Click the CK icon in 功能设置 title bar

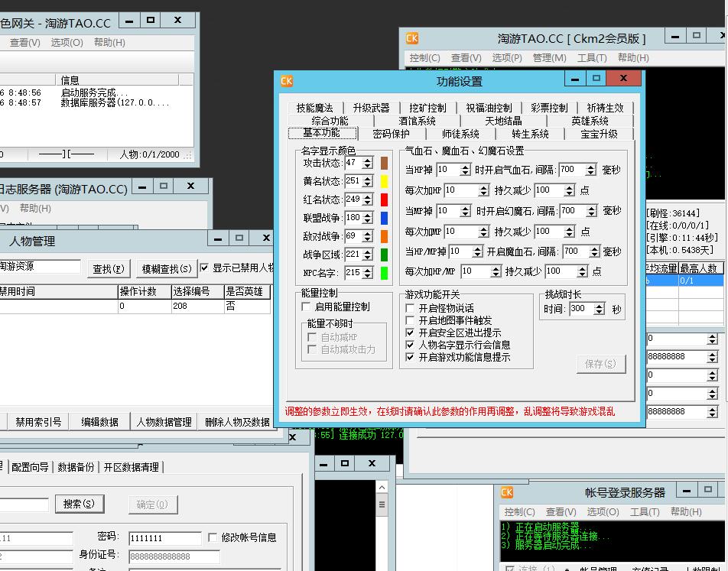coord(287,81)
